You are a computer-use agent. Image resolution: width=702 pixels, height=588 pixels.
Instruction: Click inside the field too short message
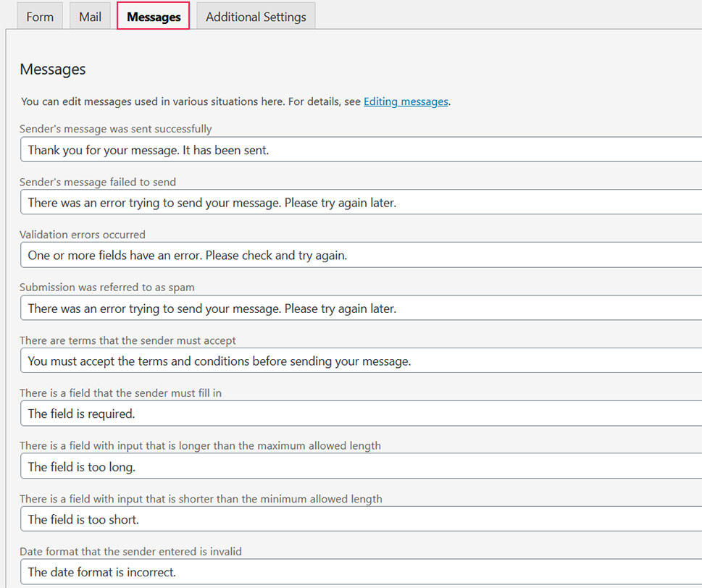[x=290, y=519]
